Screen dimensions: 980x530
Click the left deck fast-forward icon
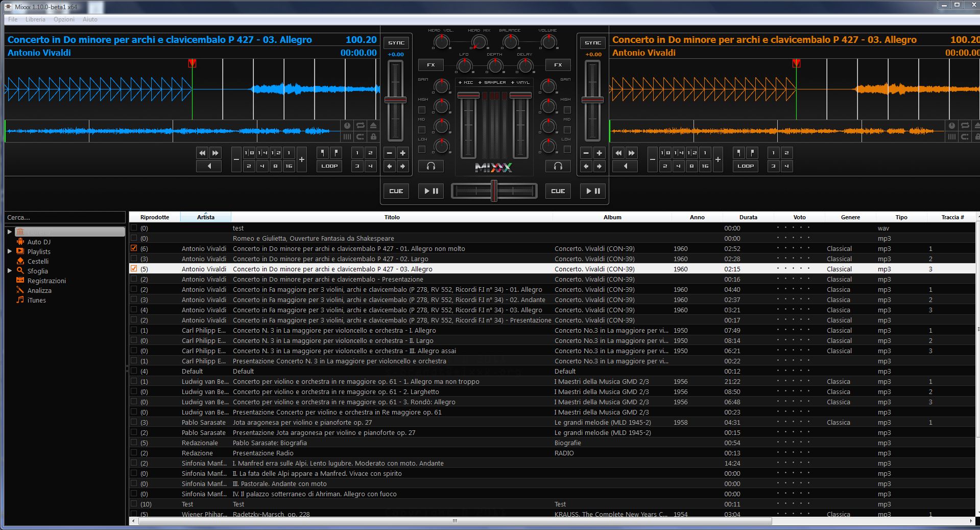tap(216, 153)
